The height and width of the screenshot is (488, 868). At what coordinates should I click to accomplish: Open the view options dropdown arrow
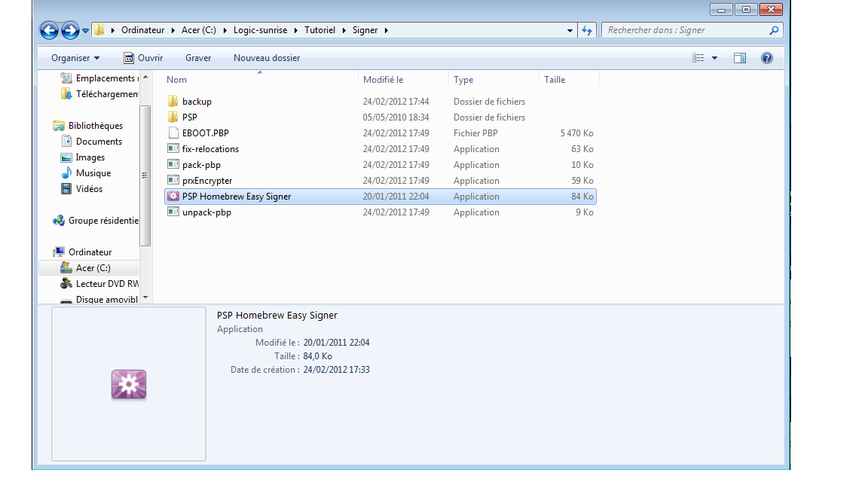click(714, 58)
